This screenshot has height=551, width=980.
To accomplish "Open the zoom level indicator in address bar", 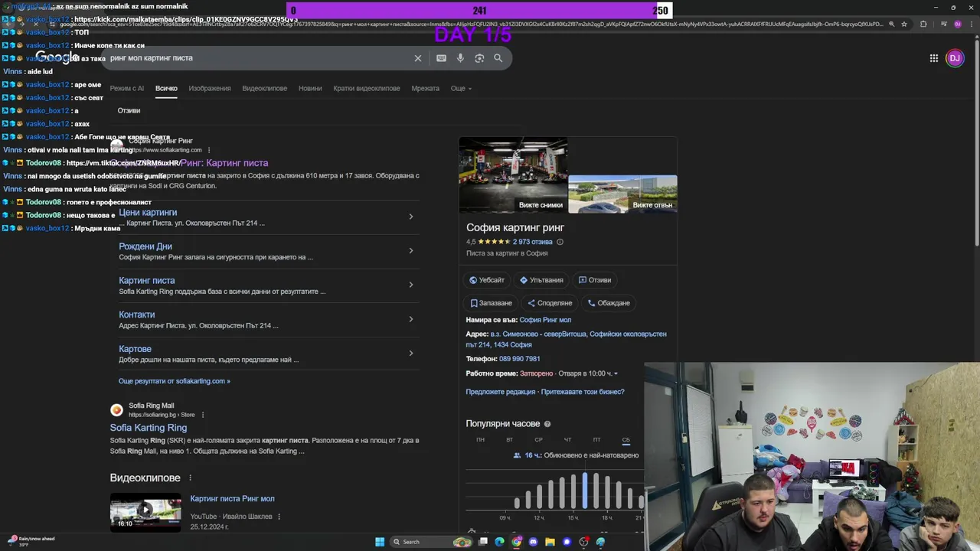I will [891, 24].
